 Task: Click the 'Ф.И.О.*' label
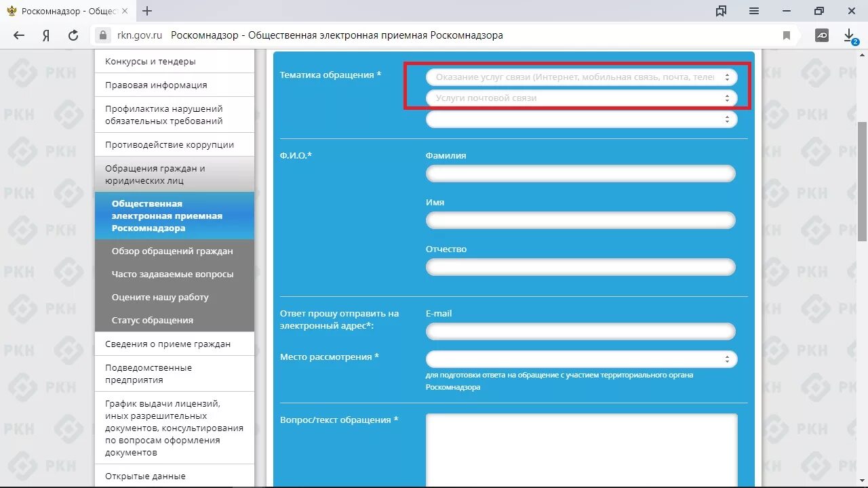[x=296, y=155]
